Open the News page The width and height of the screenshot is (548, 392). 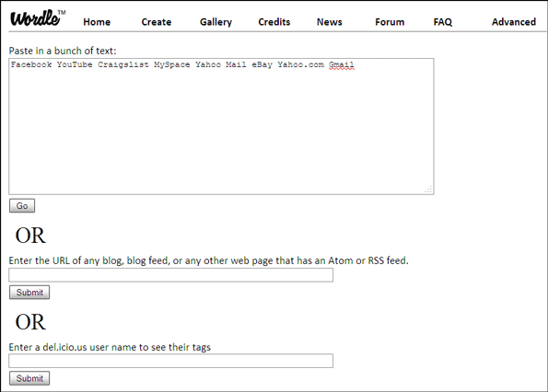(329, 22)
